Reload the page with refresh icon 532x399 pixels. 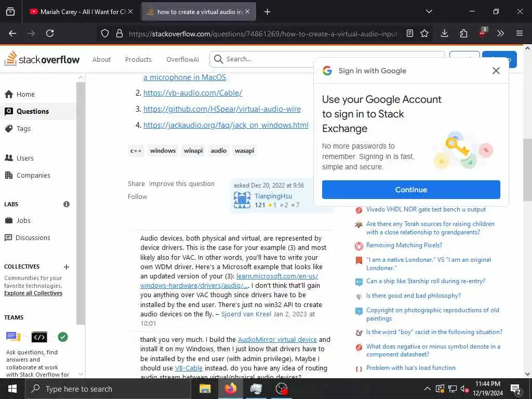(x=50, y=33)
